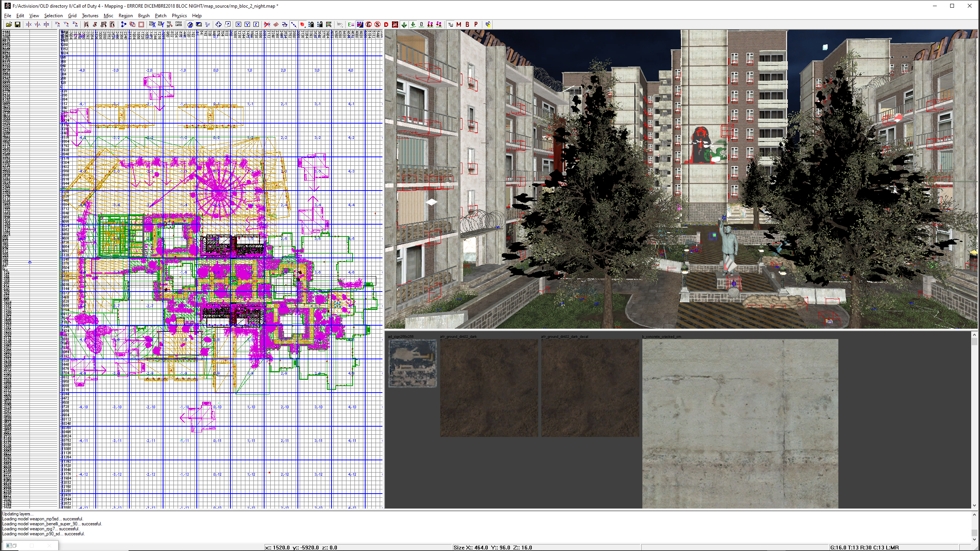Click the Save floppy disk icon
Viewport: 980px width, 551px height.
point(18,24)
